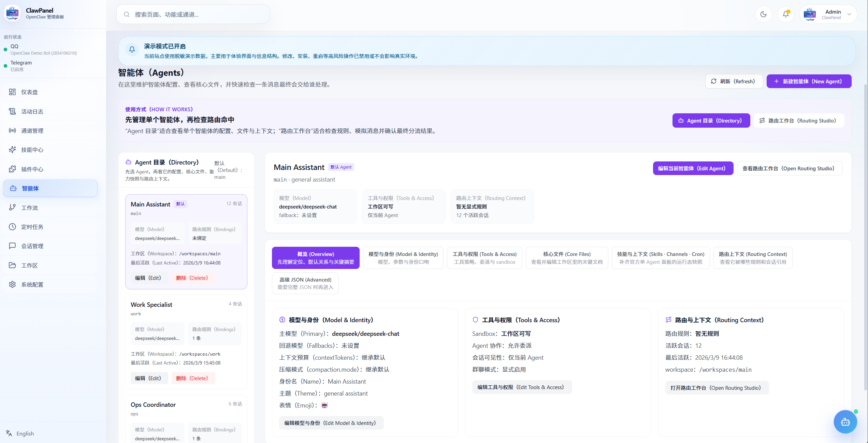Go to 通道管理 channel management
This screenshot has width=868, height=443.
point(50,130)
